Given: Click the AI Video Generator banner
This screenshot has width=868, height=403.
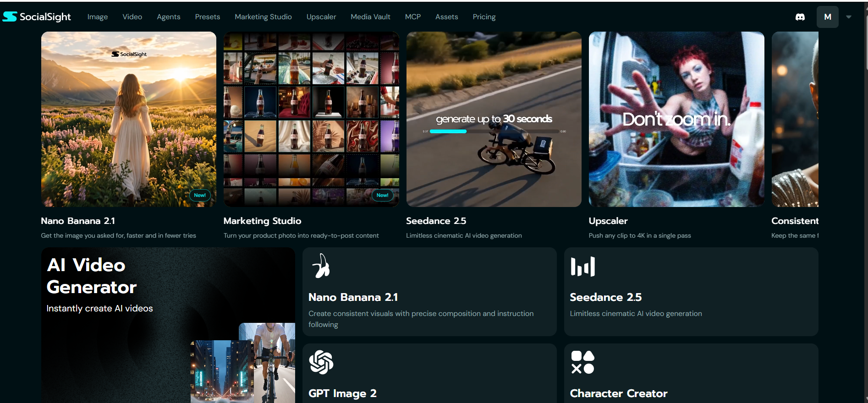Looking at the screenshot, I should click(168, 325).
